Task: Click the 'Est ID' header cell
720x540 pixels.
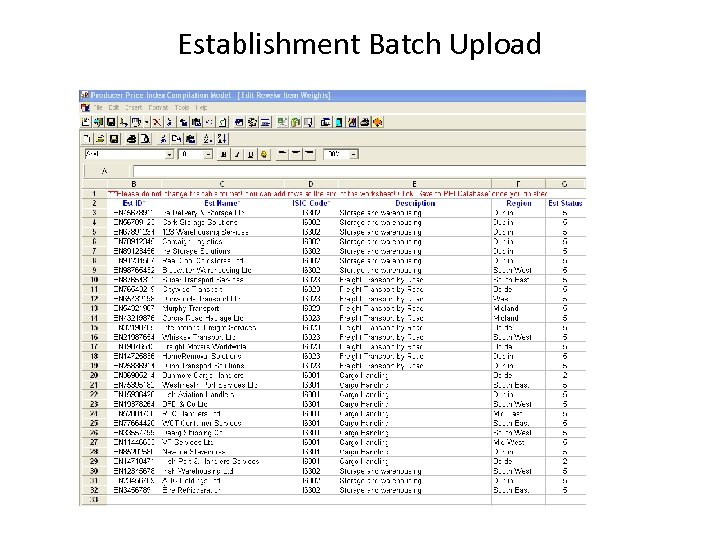Action: point(134,203)
